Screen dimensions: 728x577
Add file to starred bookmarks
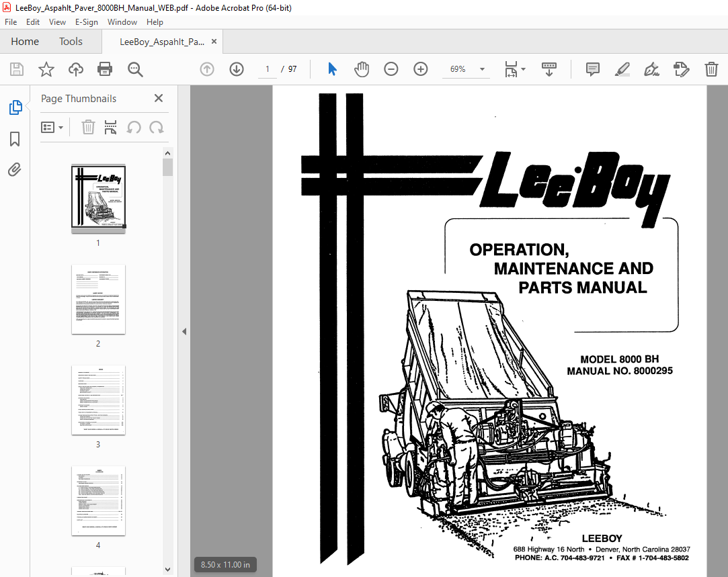click(46, 70)
